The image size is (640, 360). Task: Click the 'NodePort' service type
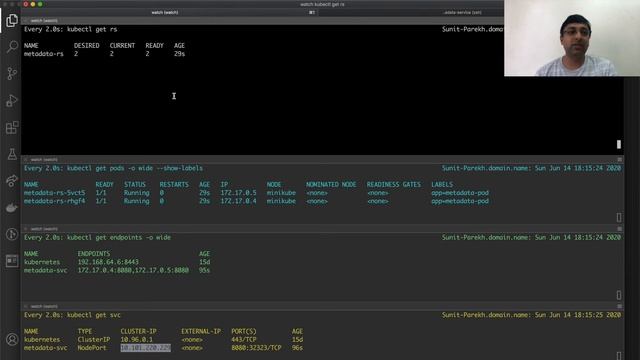click(92, 348)
